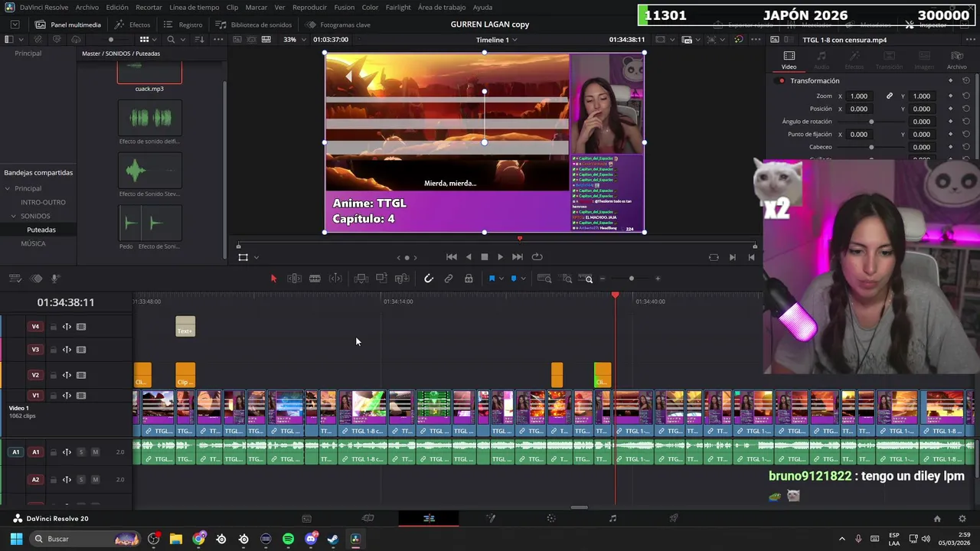The width and height of the screenshot is (980, 551).
Task: Open the Reproducir menu
Action: (309, 7)
